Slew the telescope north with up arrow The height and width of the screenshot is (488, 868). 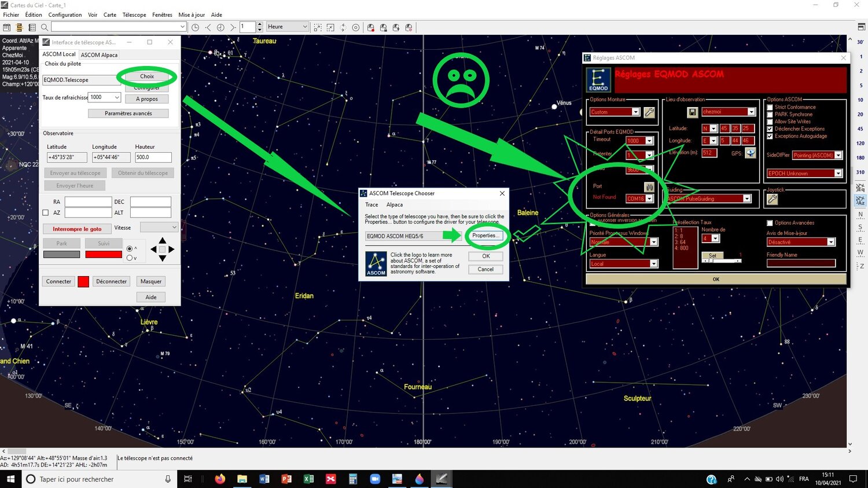click(163, 240)
